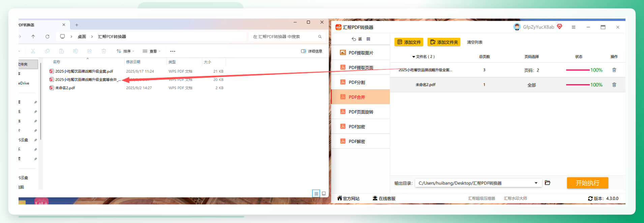Expand the breadcrumb chevron before 桌面
The width and height of the screenshot is (644, 223).
71,36
